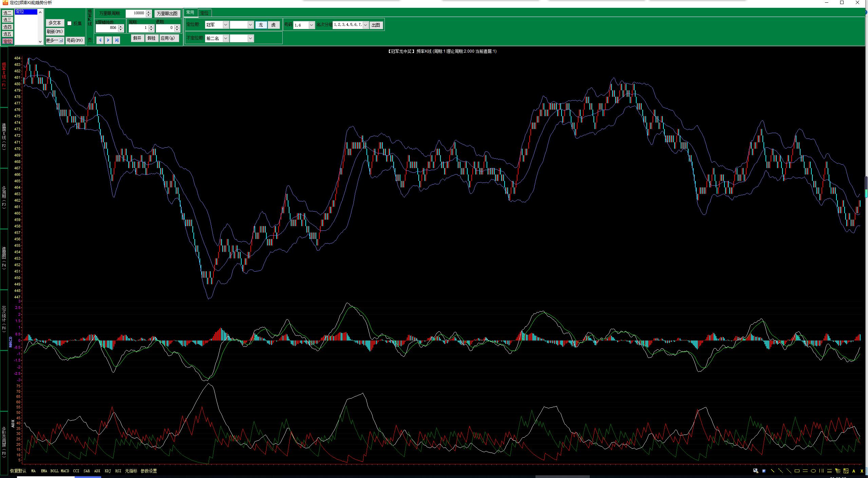868x478 pixels.
Task: Select the 选二 mode button
Action: pos(7,13)
